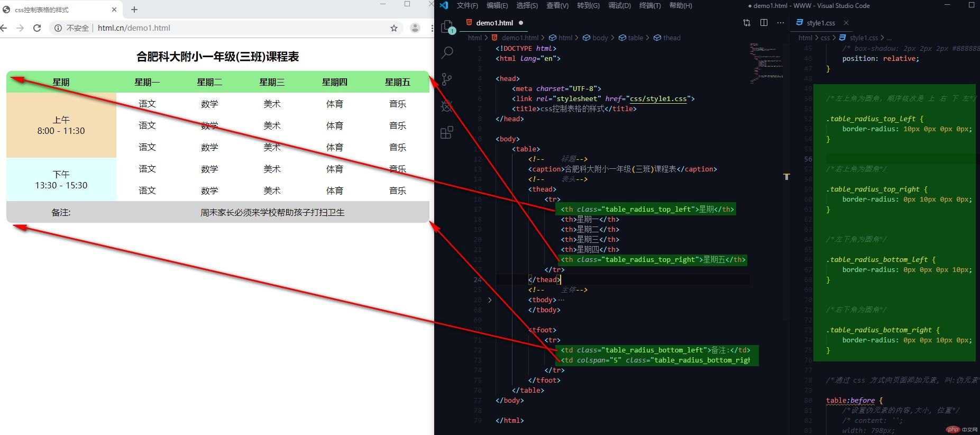
Task: Close the style1.css tab
Action: click(x=846, y=23)
